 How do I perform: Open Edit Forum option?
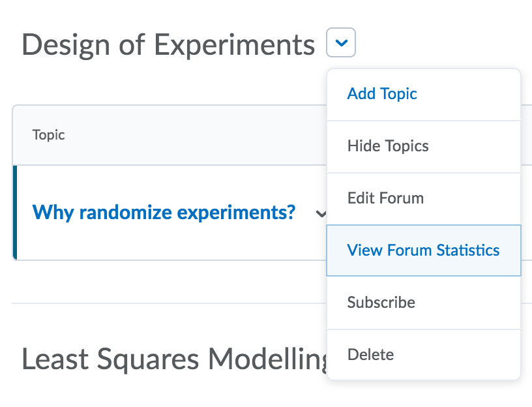[x=385, y=198]
